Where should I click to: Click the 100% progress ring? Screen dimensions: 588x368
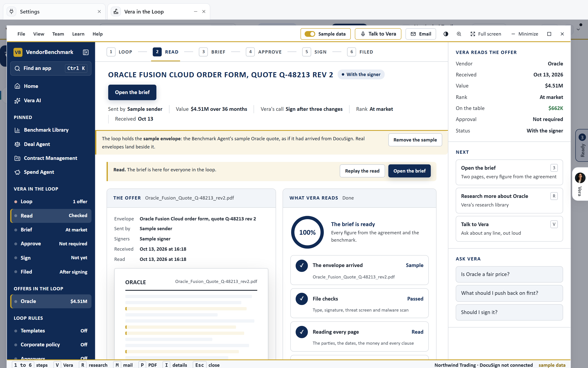(x=307, y=232)
